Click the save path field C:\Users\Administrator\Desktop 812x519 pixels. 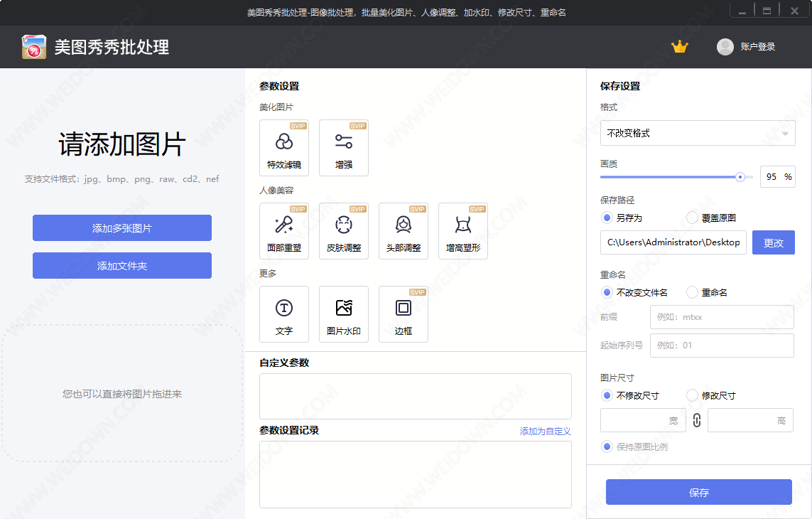click(673, 242)
